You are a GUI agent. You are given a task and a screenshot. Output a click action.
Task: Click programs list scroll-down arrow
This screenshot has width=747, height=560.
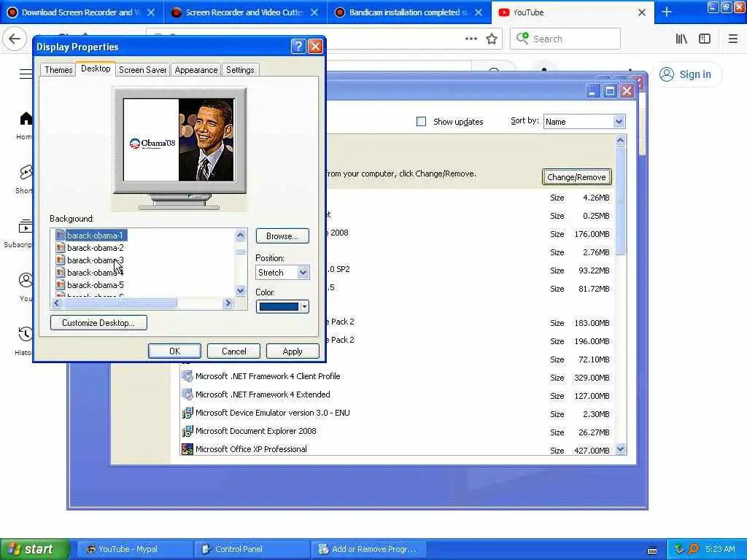(x=620, y=448)
